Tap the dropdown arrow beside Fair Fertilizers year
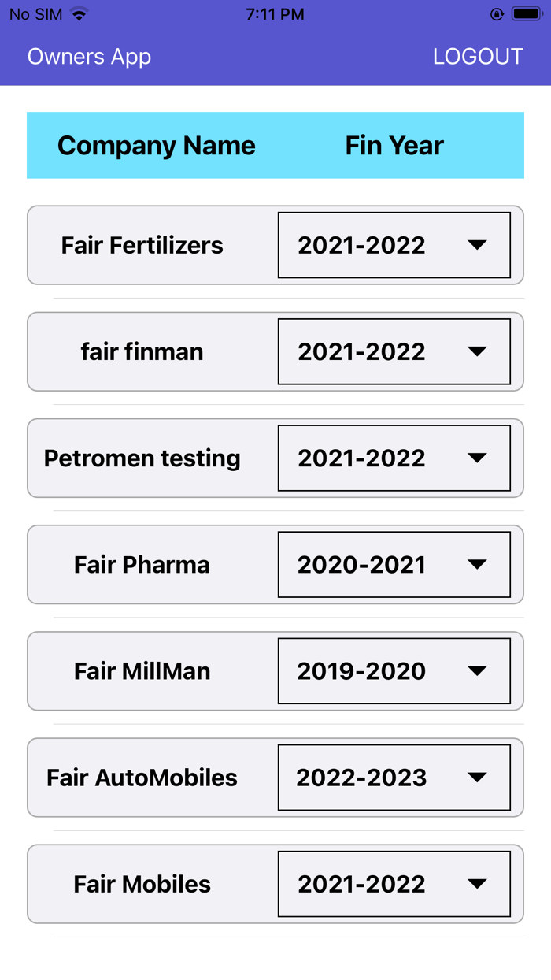551x980 pixels. [479, 245]
